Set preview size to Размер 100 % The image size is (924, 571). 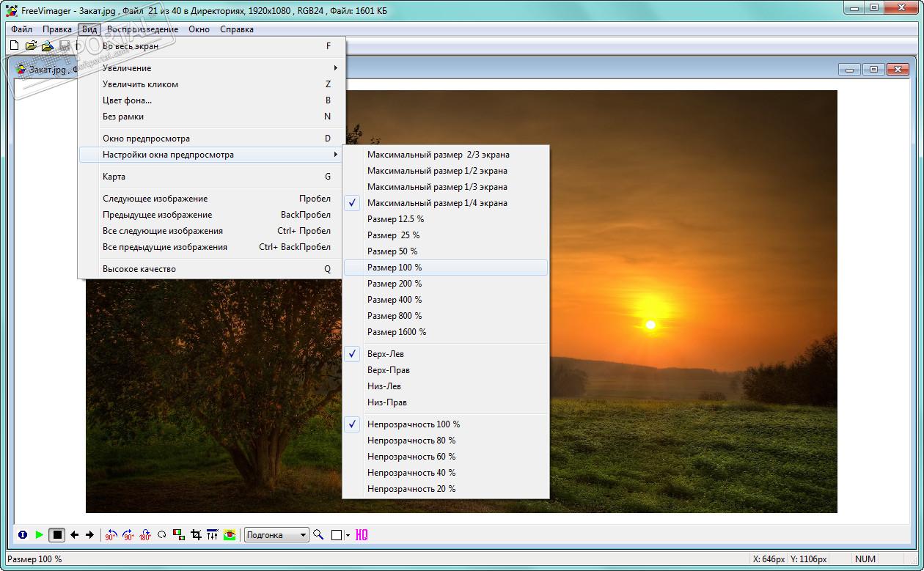[x=446, y=268]
